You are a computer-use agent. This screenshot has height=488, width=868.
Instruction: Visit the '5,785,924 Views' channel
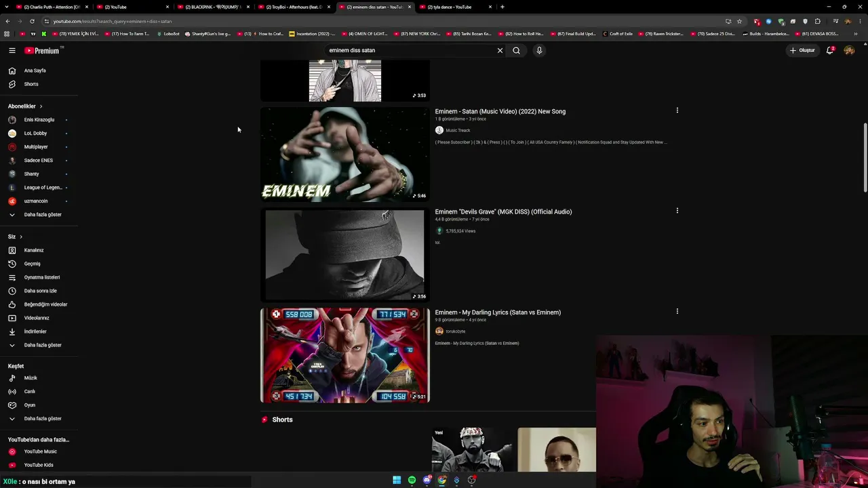[x=460, y=231]
